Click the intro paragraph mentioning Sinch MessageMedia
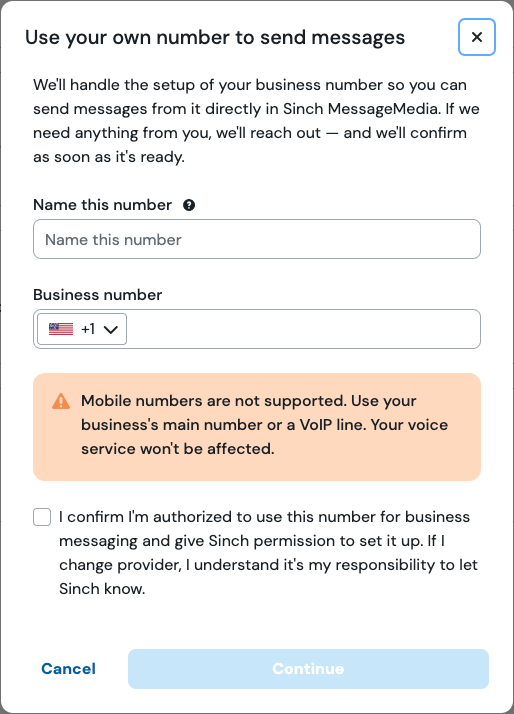This screenshot has height=714, width=514. 256,121
